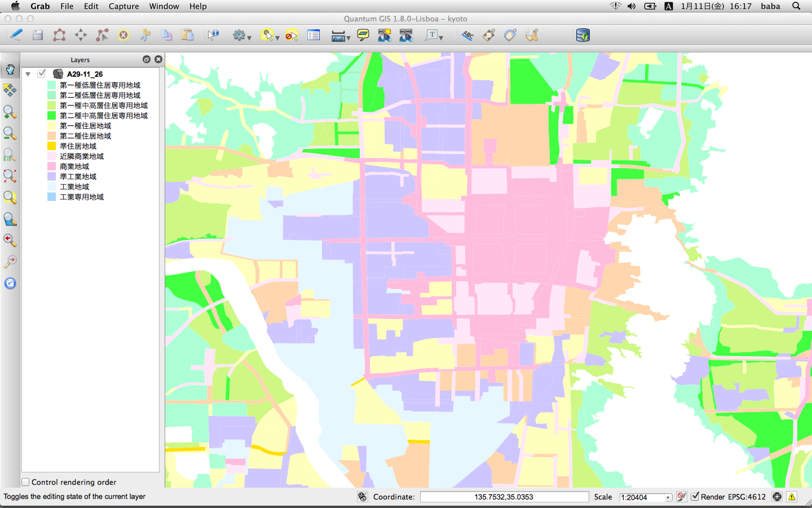Image resolution: width=812 pixels, height=508 pixels.
Task: Click the Paste Features clipboard icon
Action: coord(187,35)
